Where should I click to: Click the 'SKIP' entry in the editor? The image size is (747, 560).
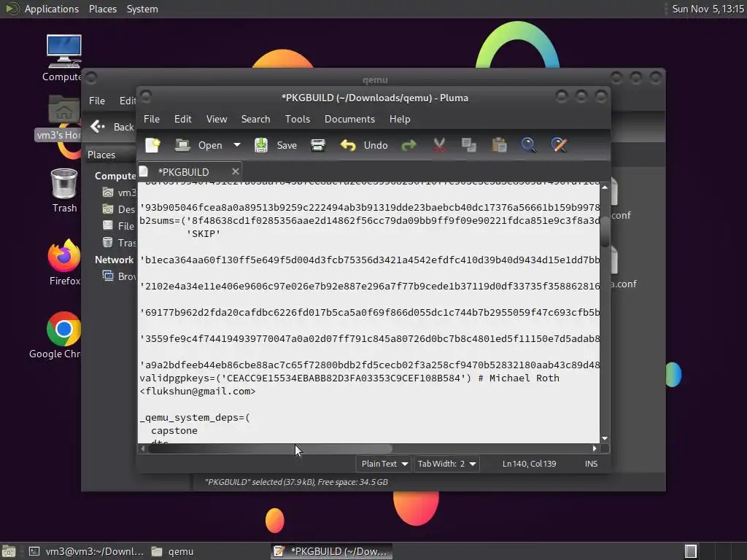pyautogui.click(x=204, y=234)
